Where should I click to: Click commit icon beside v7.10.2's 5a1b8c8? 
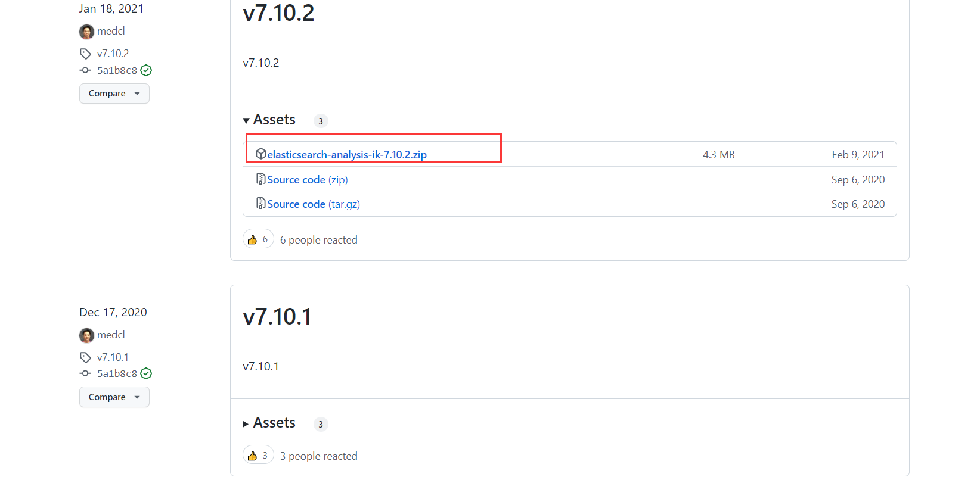[x=85, y=70]
